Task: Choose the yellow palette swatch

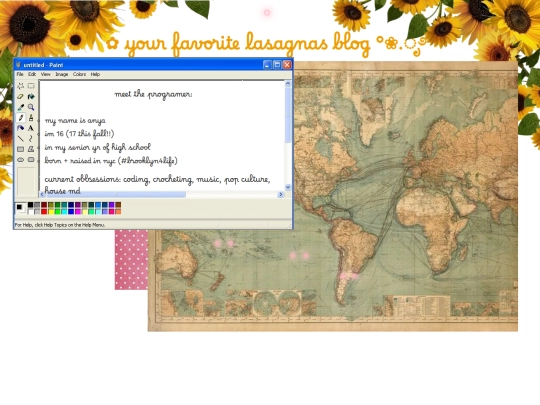Action: click(x=51, y=211)
